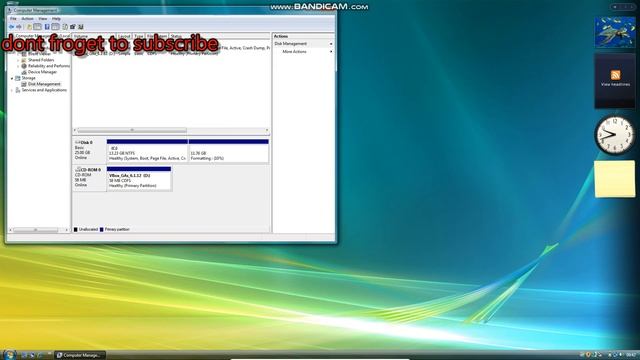Screen dimensions: 640x360
Task: Click the Up one level folder icon
Action: 29,27
